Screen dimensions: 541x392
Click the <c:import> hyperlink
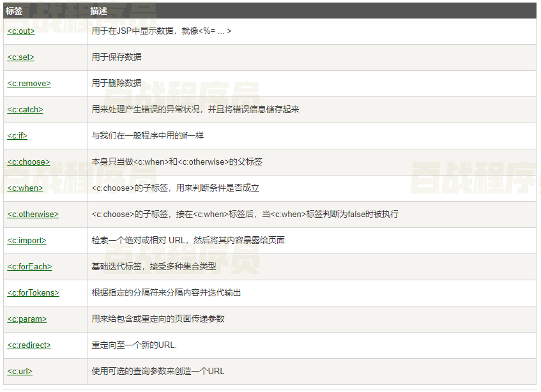pos(27,240)
